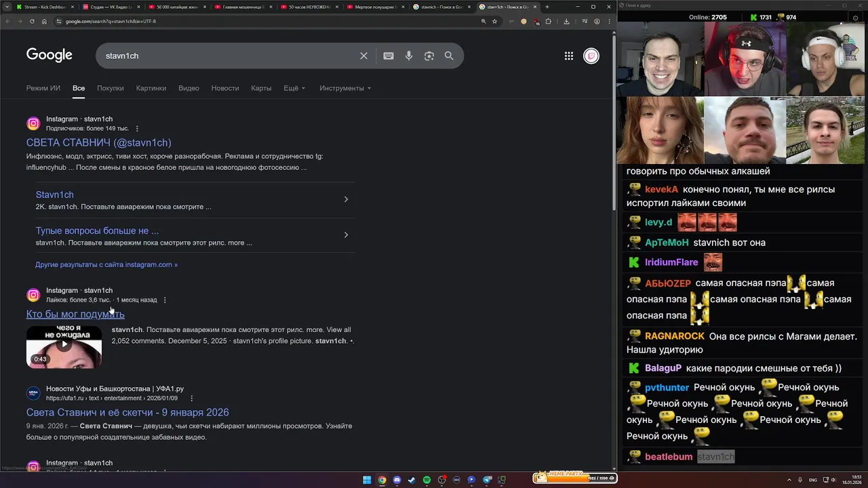Open Chrome extensions puzzle menu
This screenshot has height=488, width=868.
pyautogui.click(x=549, y=21)
